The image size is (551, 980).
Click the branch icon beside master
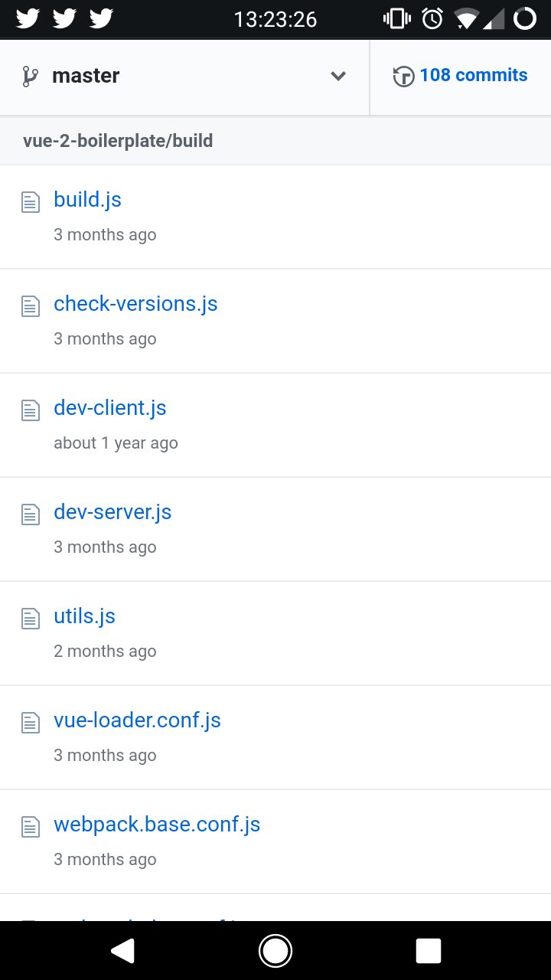[x=31, y=77]
